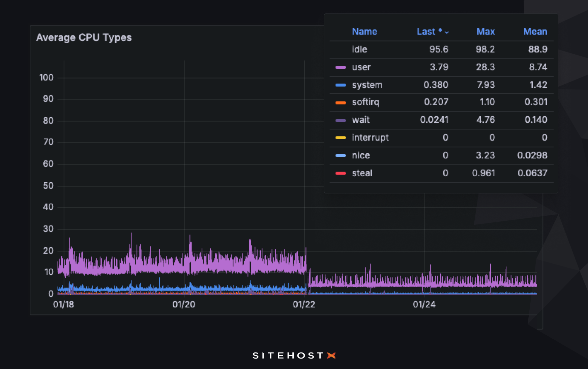Isolate the system series by clicking its name
Viewport: 588px width, 369px height.
(x=367, y=85)
